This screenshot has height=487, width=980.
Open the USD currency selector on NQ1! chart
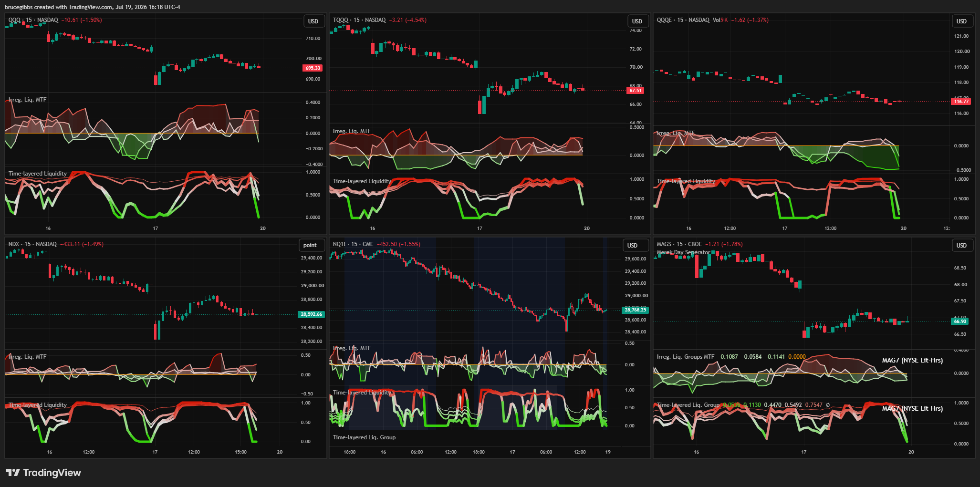point(632,245)
